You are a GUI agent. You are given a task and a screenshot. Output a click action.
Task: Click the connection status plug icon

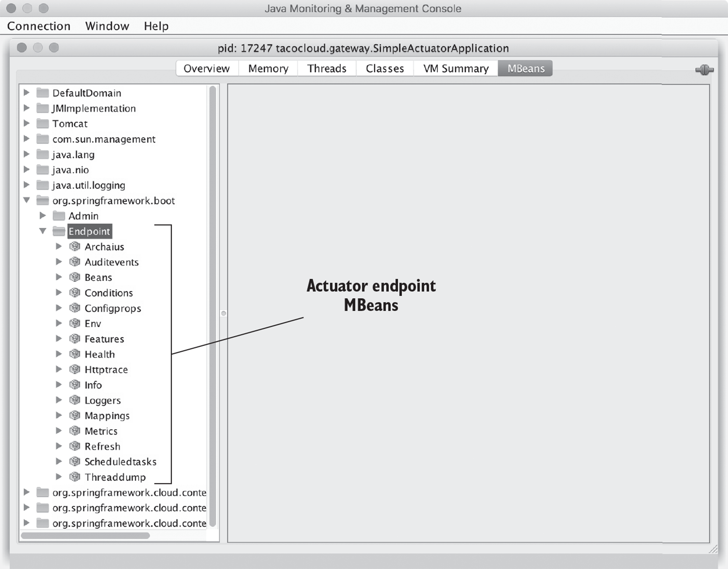(x=704, y=70)
